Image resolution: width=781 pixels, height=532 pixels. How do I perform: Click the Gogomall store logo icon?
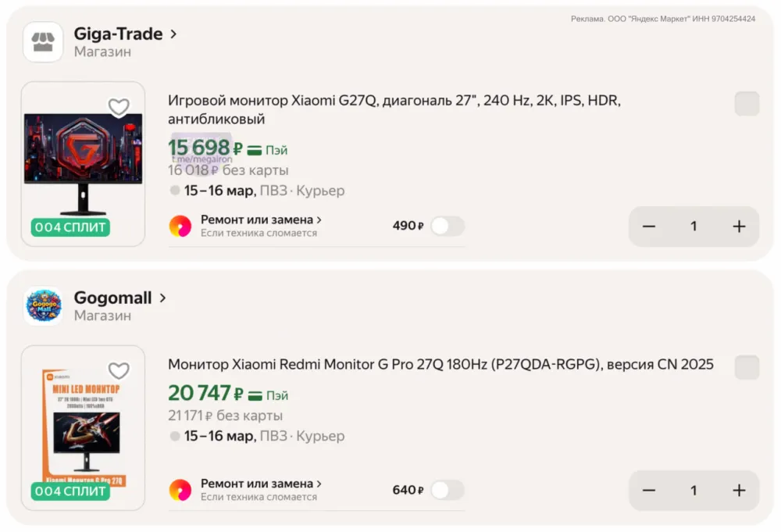click(x=43, y=306)
